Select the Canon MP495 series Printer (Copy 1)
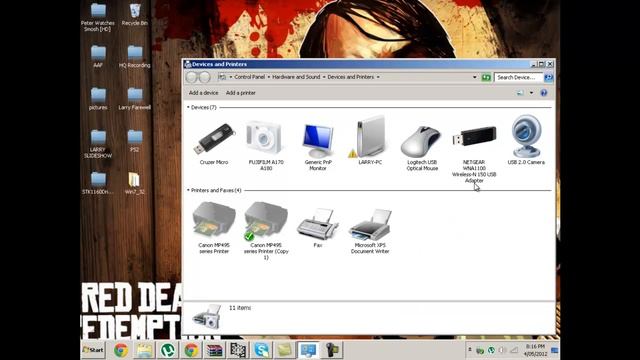640x360 pixels. pyautogui.click(x=266, y=231)
